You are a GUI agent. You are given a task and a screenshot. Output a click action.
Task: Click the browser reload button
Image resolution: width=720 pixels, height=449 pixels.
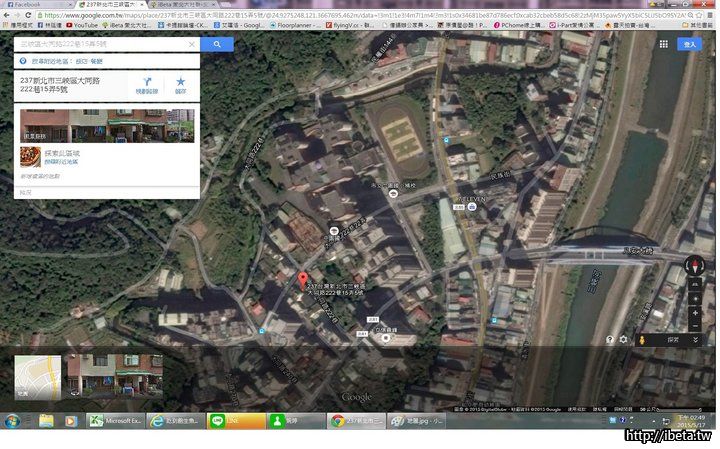tap(28, 15)
